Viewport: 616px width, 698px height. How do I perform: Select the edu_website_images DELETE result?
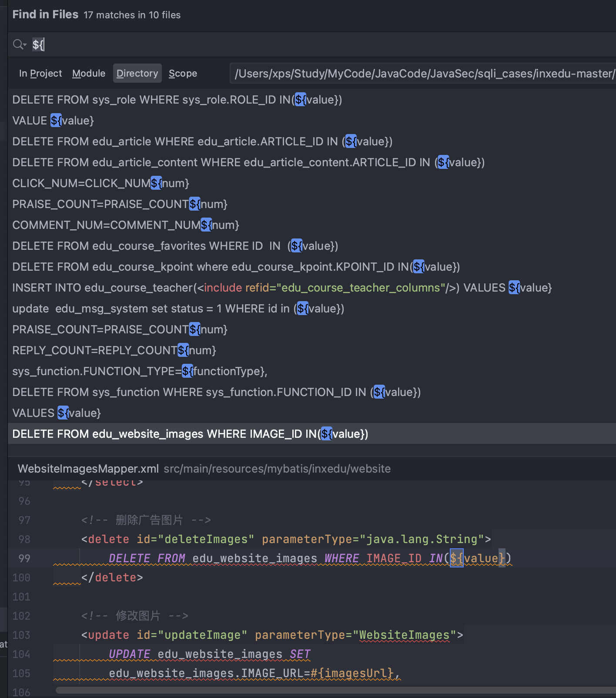(x=190, y=434)
